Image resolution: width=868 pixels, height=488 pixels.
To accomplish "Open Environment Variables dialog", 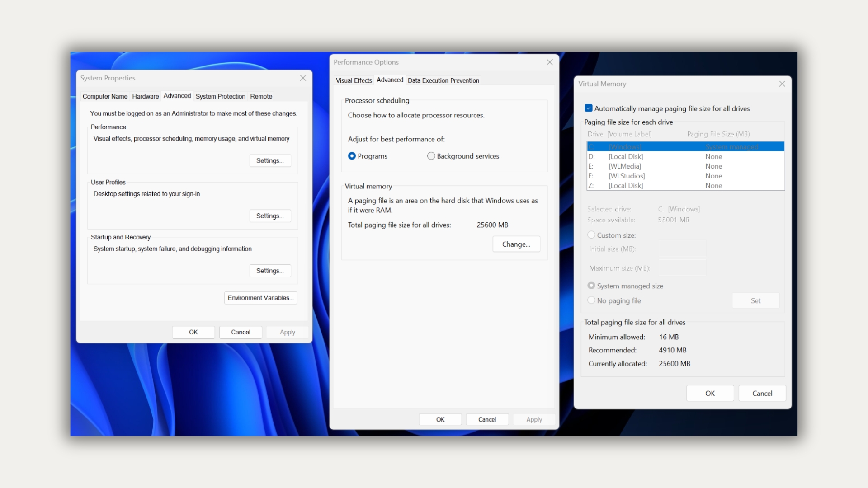I will [261, 298].
